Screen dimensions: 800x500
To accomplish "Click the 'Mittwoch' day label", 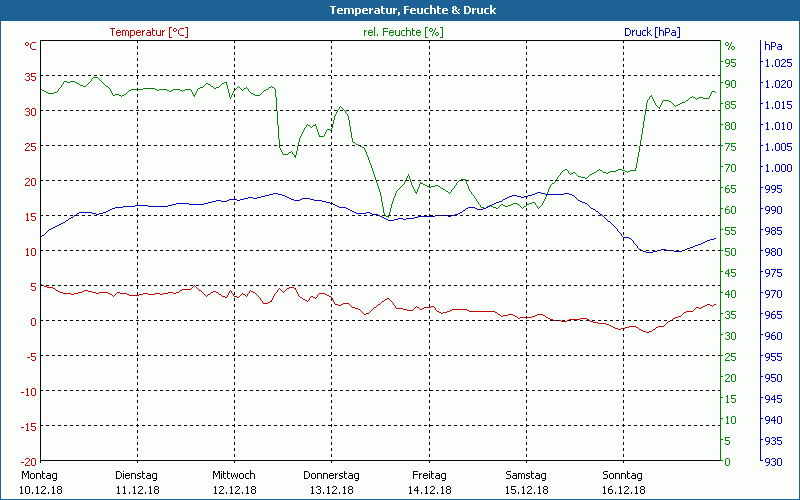I will (x=234, y=475).
